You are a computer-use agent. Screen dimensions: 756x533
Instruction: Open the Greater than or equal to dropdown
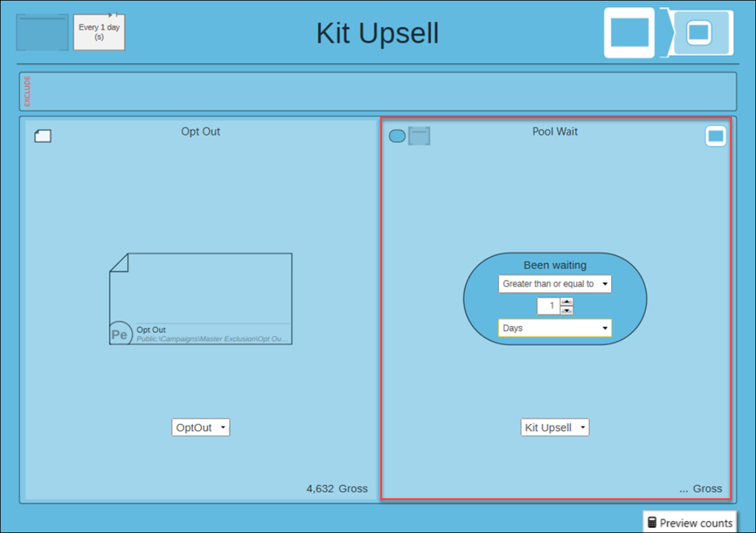coord(555,284)
